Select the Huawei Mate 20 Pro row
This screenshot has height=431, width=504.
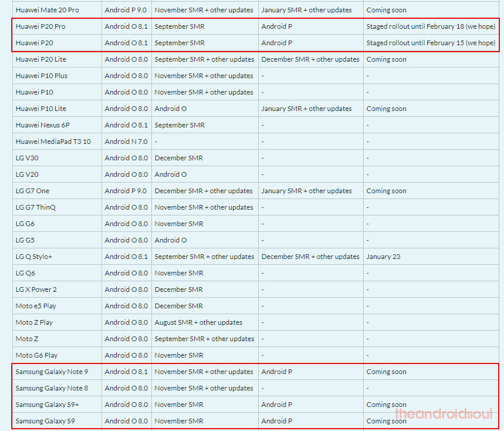coord(256,10)
